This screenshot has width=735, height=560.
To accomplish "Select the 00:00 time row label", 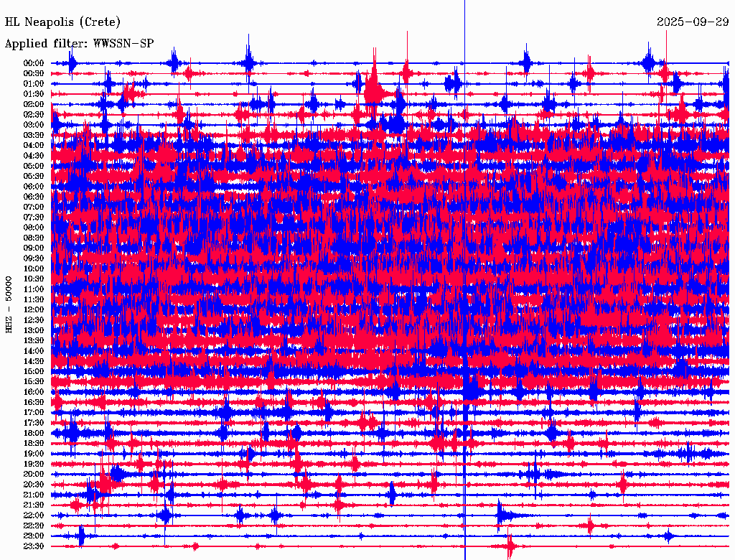I will coord(34,63).
